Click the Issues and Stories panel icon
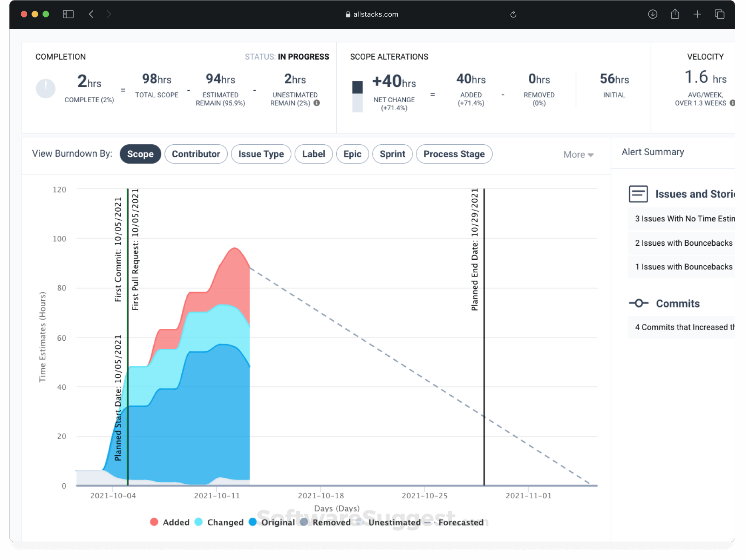The height and width of the screenshot is (560, 745). tap(638, 193)
